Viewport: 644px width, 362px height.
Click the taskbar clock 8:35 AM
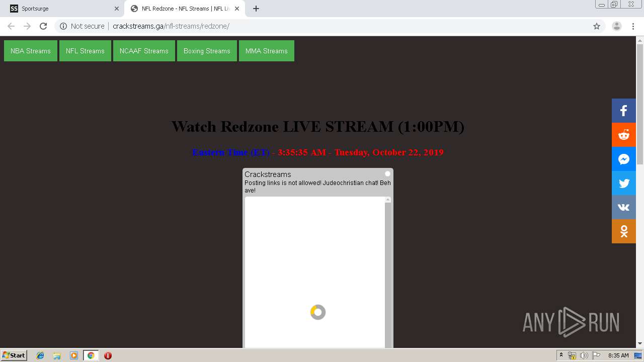point(618,355)
